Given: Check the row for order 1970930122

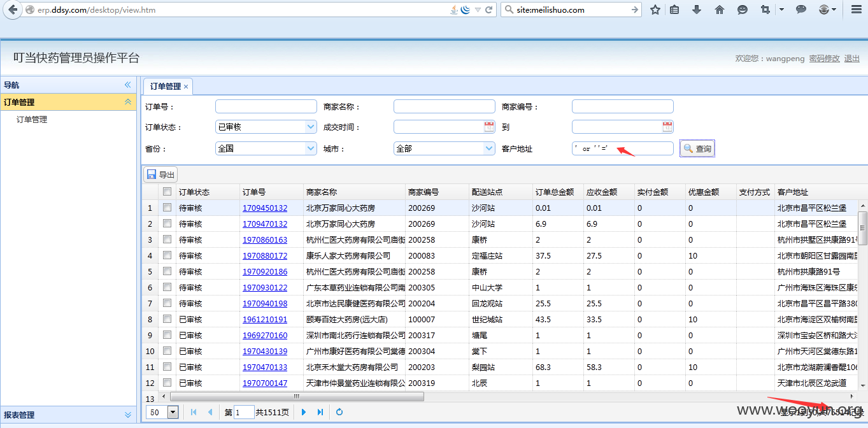Looking at the screenshot, I should pyautogui.click(x=167, y=287).
